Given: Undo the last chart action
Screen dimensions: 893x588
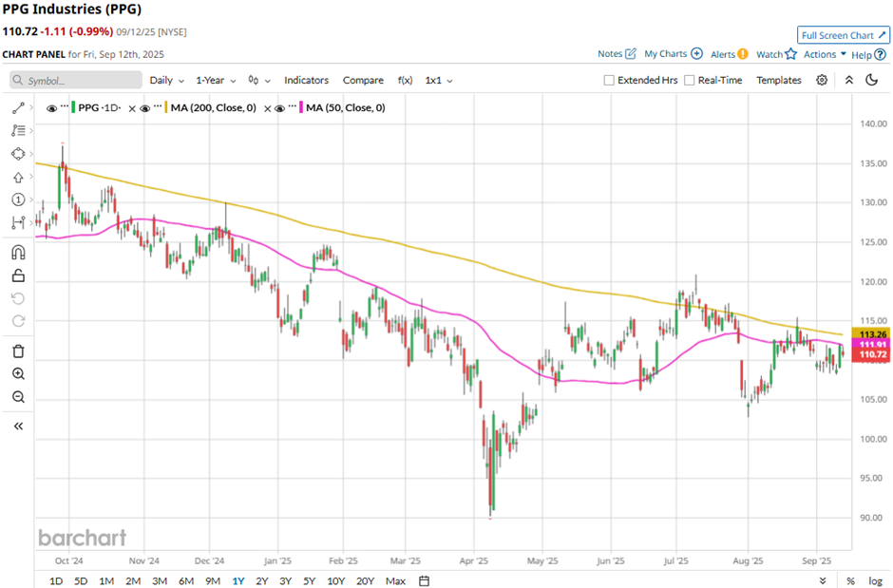Looking at the screenshot, I should (x=18, y=298).
